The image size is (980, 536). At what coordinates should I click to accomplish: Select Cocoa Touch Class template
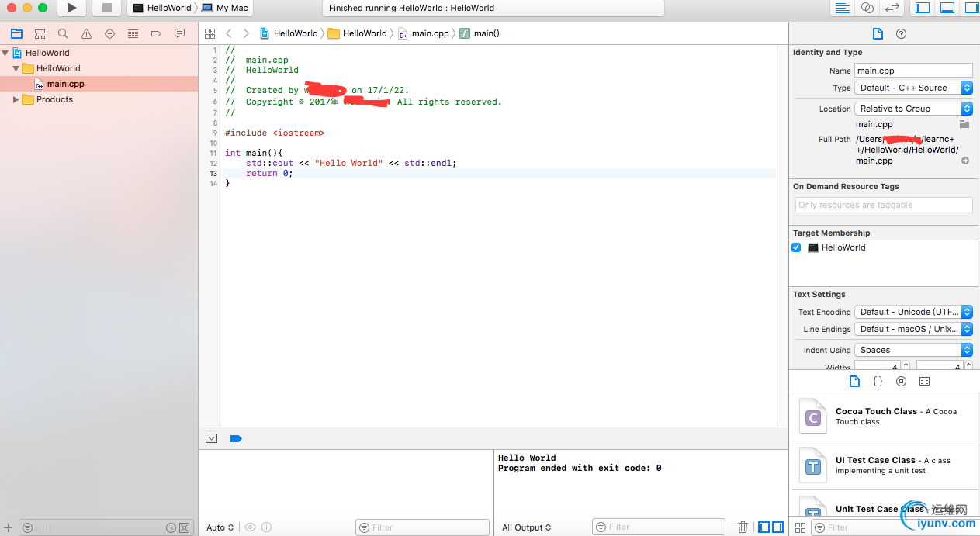[x=884, y=417]
